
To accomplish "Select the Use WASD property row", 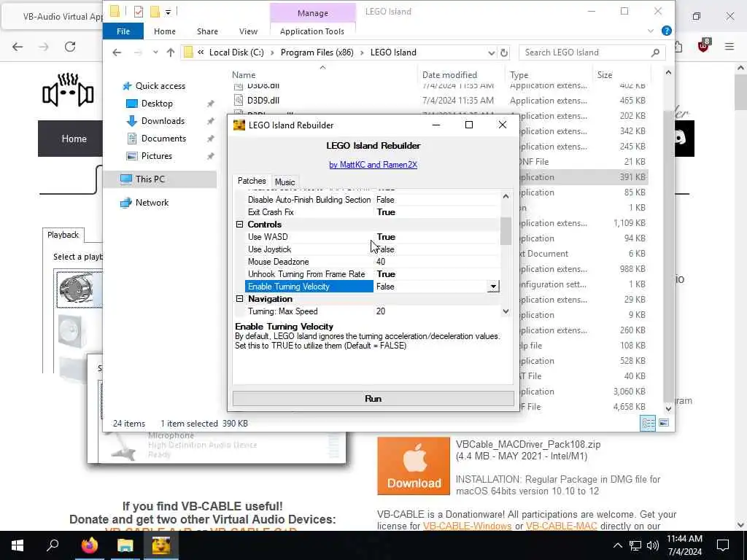I will (371, 237).
